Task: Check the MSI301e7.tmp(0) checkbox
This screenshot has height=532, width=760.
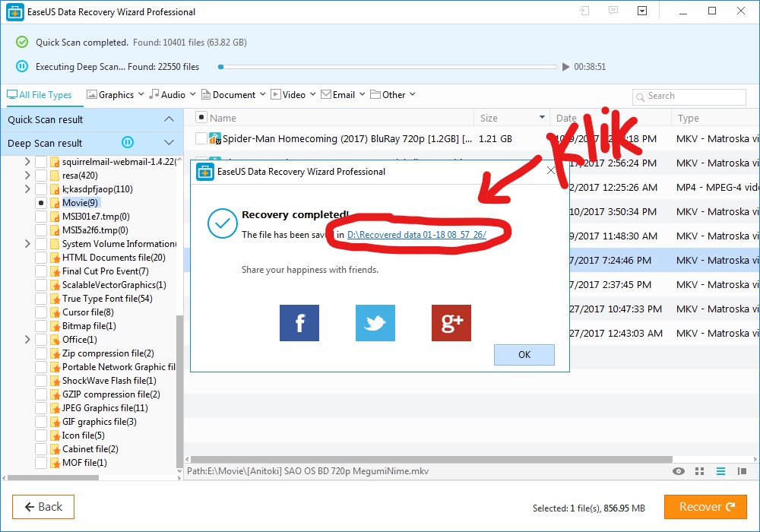Action: coord(41,217)
